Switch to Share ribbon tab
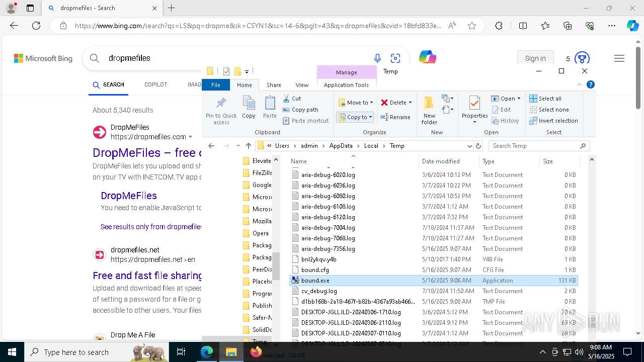Image resolution: width=644 pixels, height=362 pixels. coord(274,85)
